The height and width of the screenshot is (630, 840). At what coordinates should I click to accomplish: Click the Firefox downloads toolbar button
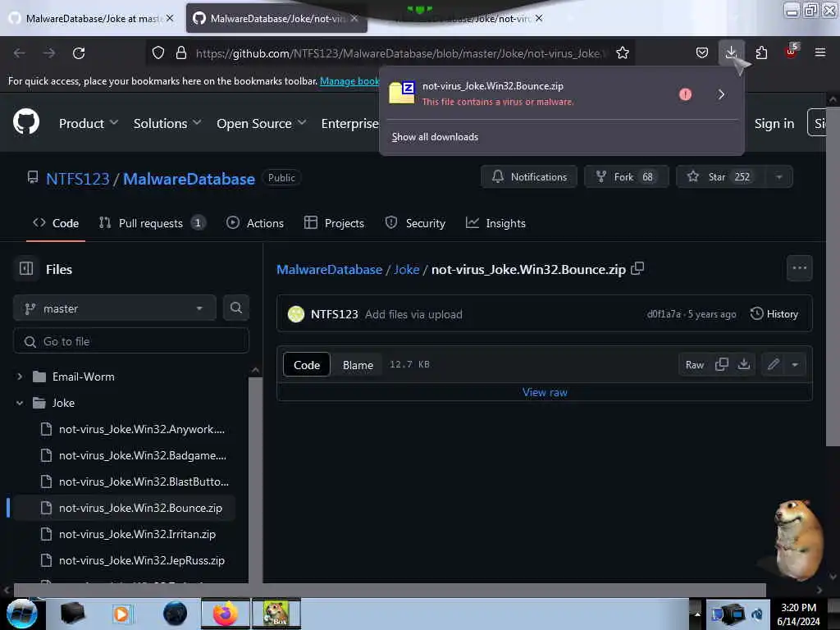(731, 52)
